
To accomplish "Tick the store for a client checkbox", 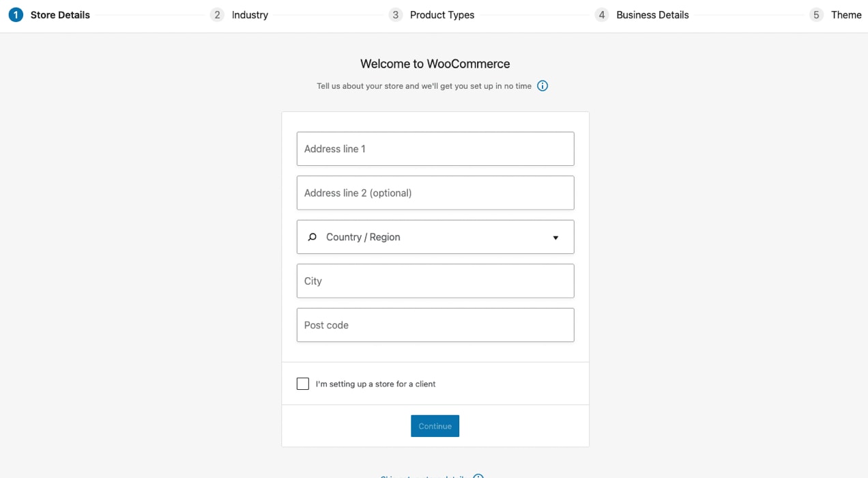I will [303, 384].
